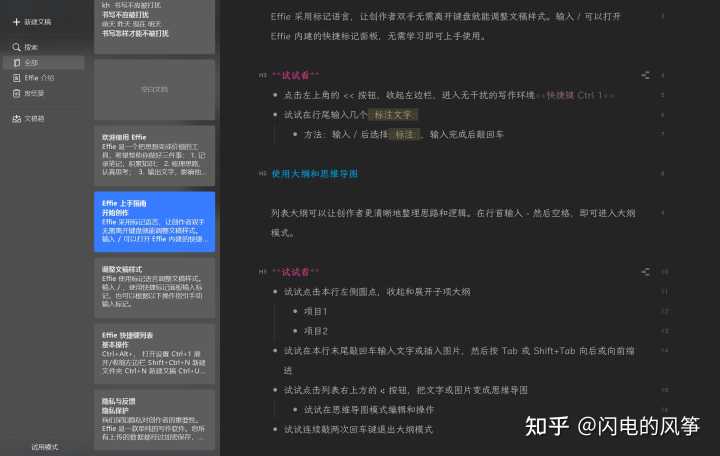720x456 pixels.
Task: Open the 搜索 magnifier icon in sidebar
Action: 17,47
